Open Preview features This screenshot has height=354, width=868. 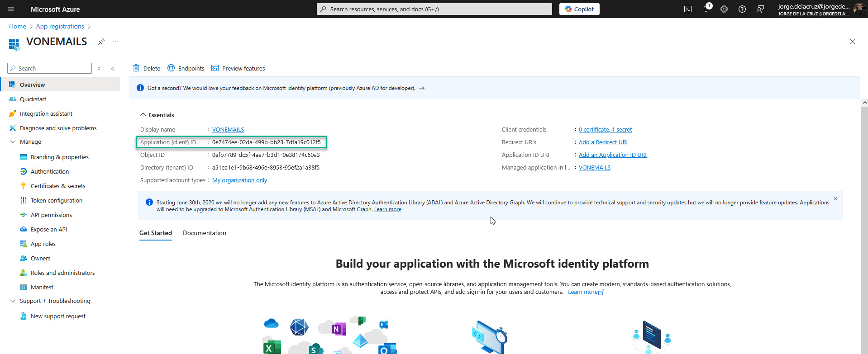click(x=238, y=68)
